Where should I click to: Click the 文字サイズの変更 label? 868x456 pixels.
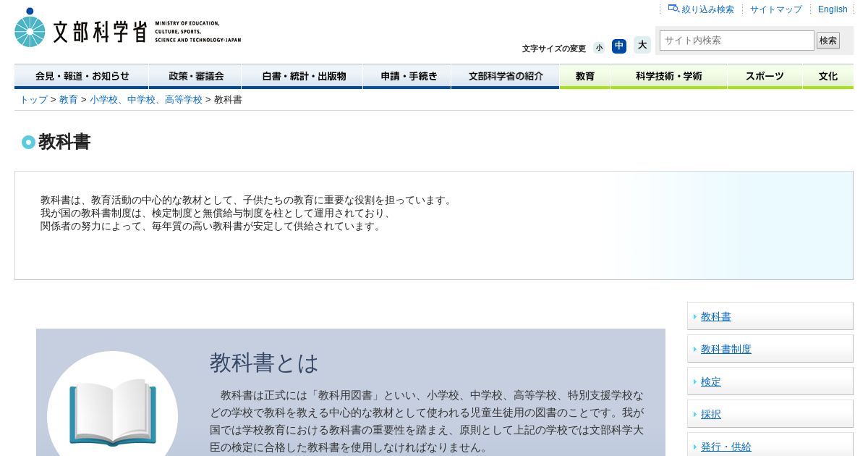554,48
